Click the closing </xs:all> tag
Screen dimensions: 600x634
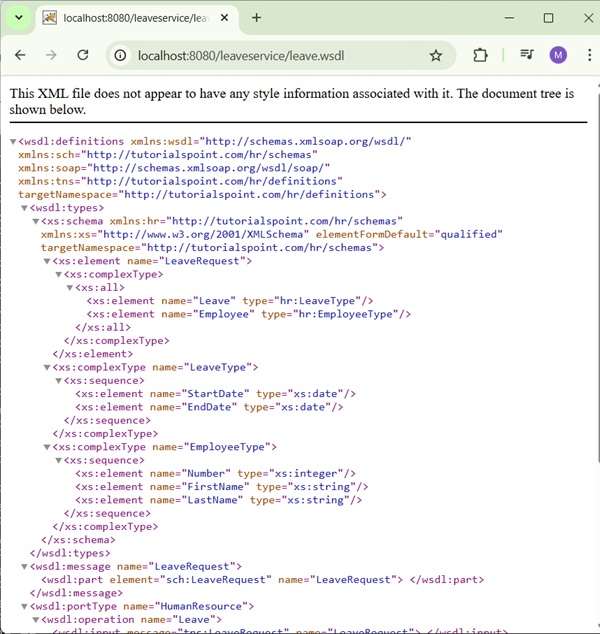pos(103,328)
